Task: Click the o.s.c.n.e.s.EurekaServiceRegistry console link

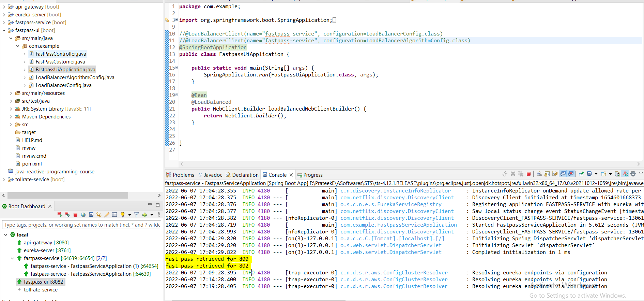Action: (391, 204)
